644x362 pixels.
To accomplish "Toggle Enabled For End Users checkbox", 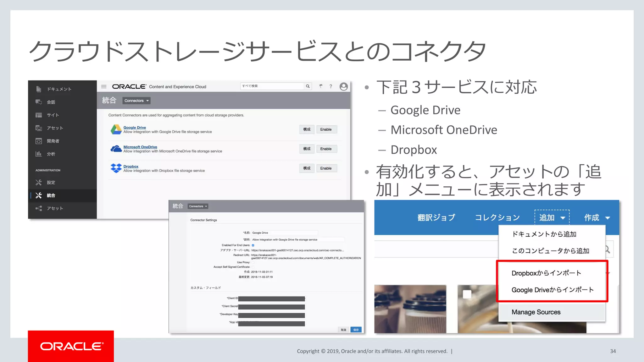I will [253, 245].
